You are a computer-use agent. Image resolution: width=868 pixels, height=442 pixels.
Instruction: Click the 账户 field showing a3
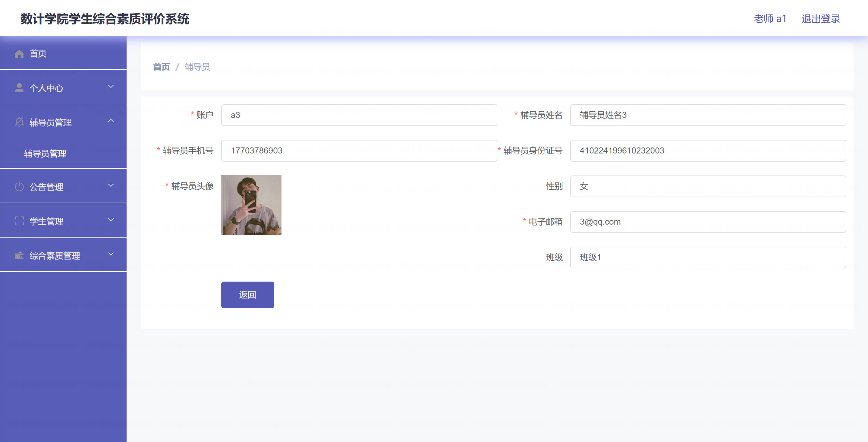pyautogui.click(x=359, y=115)
